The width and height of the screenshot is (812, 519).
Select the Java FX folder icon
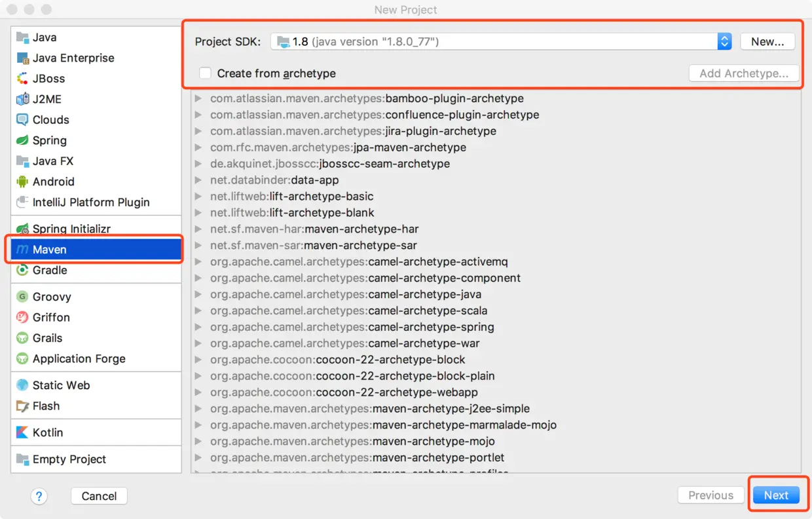[x=22, y=161]
